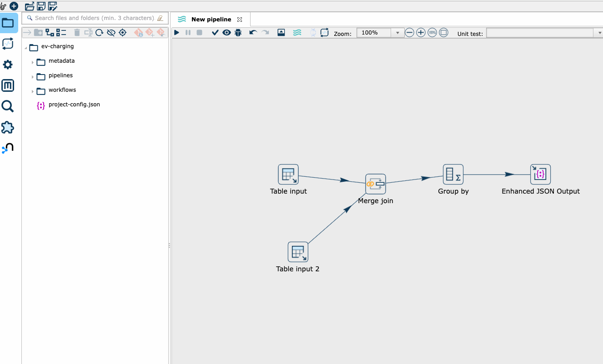The width and height of the screenshot is (603, 364).
Task: Preview pipeline using the eye icon
Action: [226, 33]
